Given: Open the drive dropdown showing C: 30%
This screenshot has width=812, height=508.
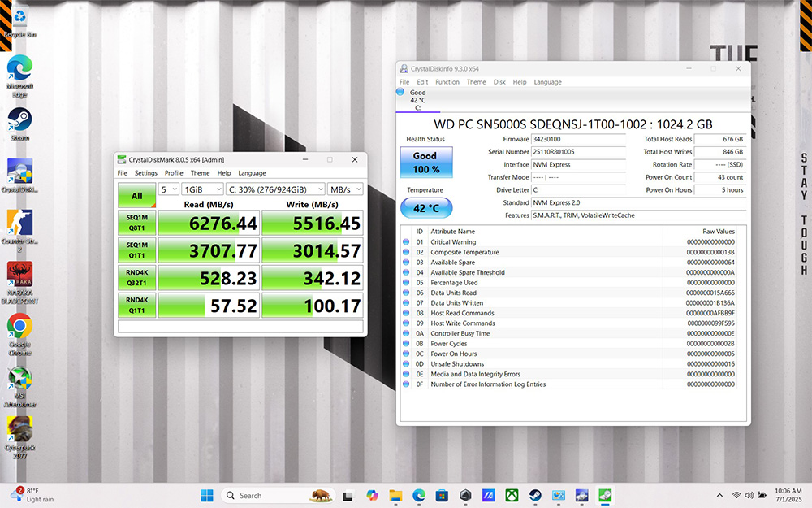Looking at the screenshot, I should 275,189.
